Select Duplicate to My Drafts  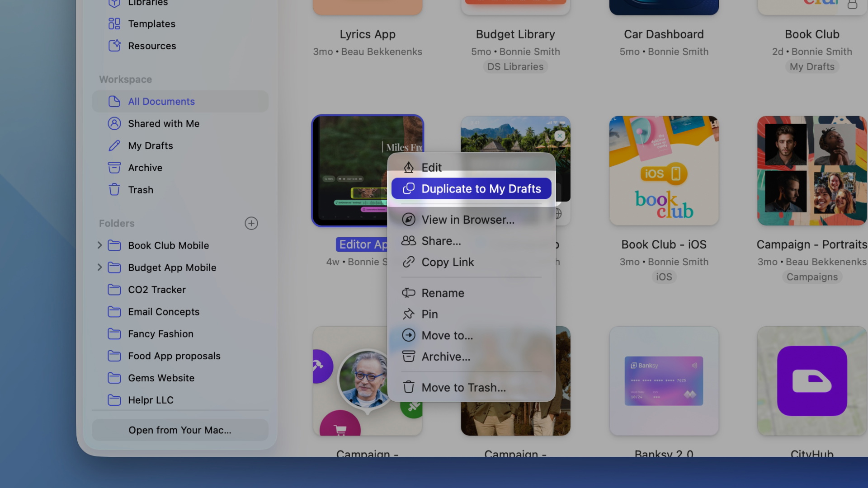471,188
